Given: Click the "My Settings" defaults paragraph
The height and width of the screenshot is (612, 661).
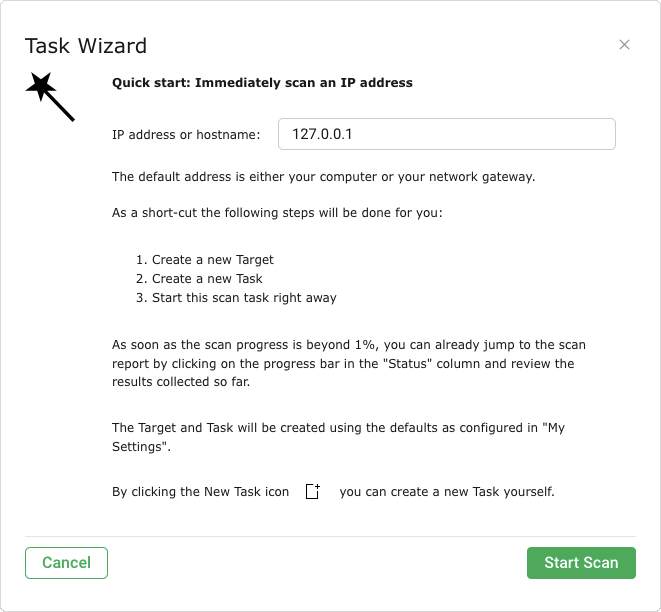Looking at the screenshot, I should coord(338,437).
